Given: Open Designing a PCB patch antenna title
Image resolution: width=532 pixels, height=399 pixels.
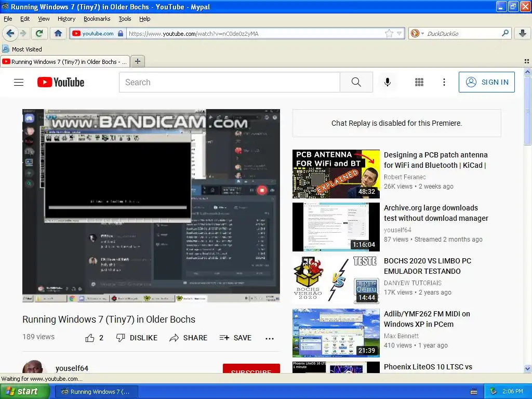Looking at the screenshot, I should click(436, 160).
